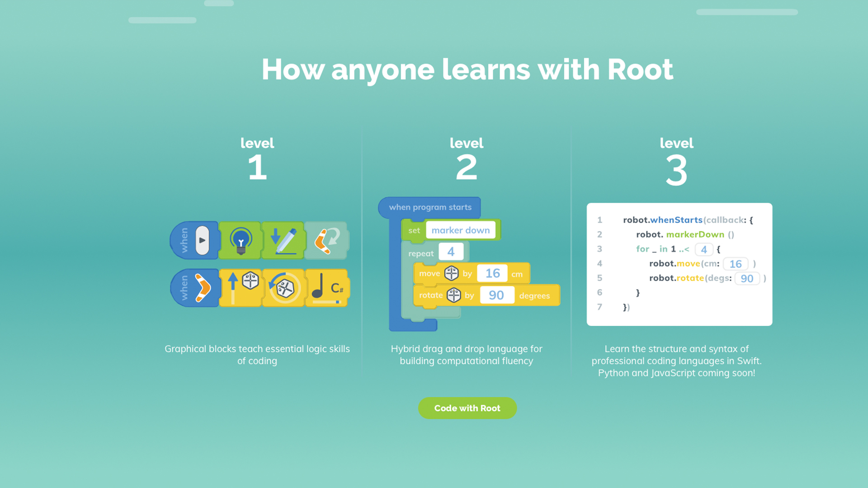Click the 'for _ in 1 ..<' text
Screen dimensions: 868x488
tap(663, 249)
